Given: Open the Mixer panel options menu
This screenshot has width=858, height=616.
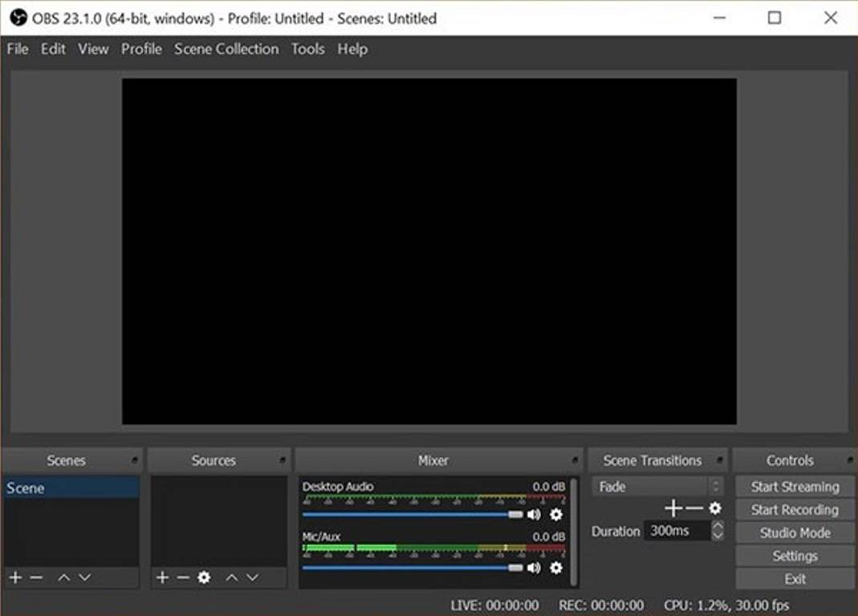Looking at the screenshot, I should click(x=575, y=460).
